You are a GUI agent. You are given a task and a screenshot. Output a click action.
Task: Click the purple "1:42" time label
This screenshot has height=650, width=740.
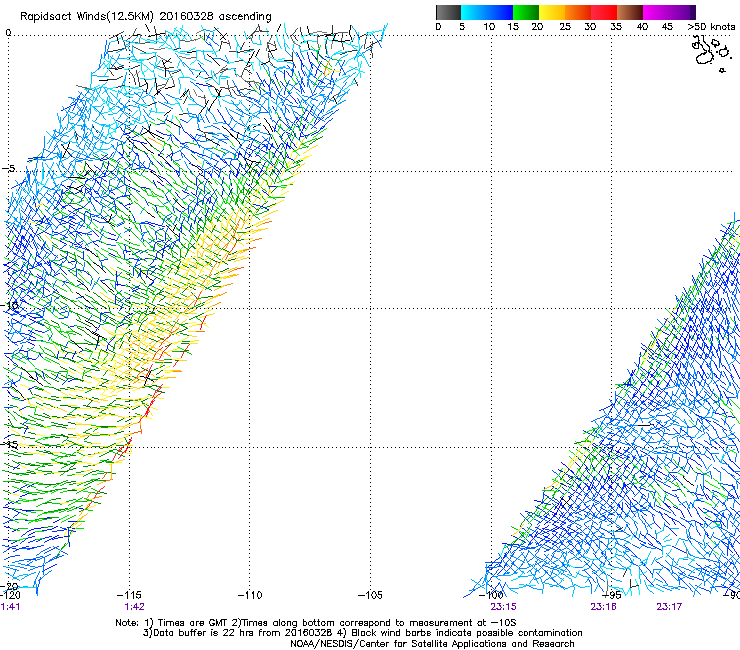point(135,607)
